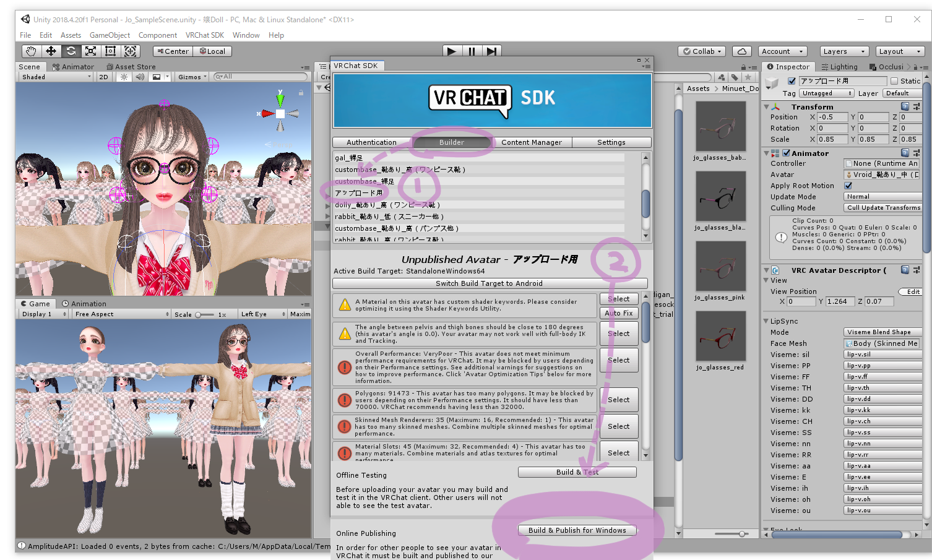
Task: Open Transform component help icon
Action: point(905,106)
